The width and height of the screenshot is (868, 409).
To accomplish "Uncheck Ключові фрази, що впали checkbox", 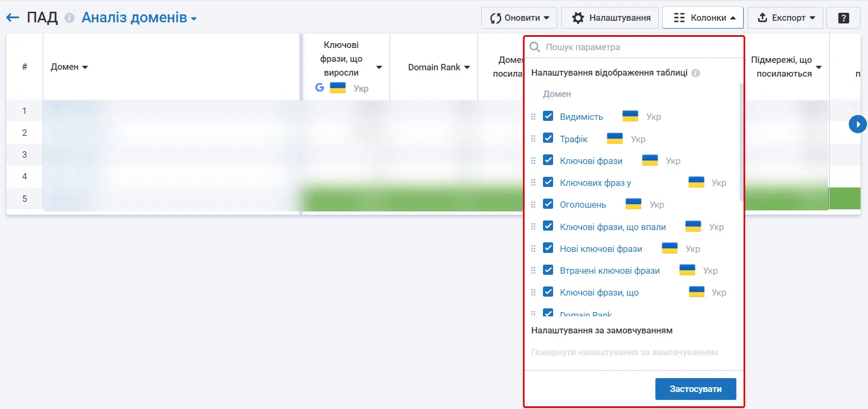I will pyautogui.click(x=548, y=226).
